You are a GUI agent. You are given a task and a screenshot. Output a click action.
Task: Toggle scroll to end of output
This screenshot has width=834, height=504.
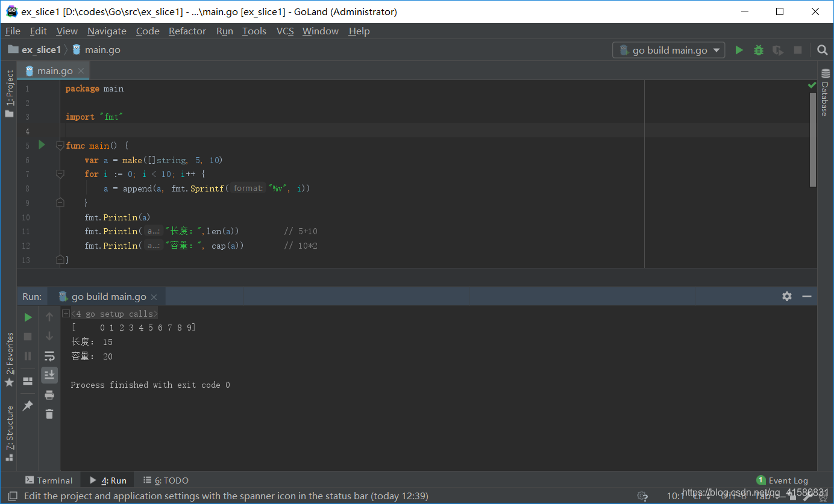click(49, 375)
